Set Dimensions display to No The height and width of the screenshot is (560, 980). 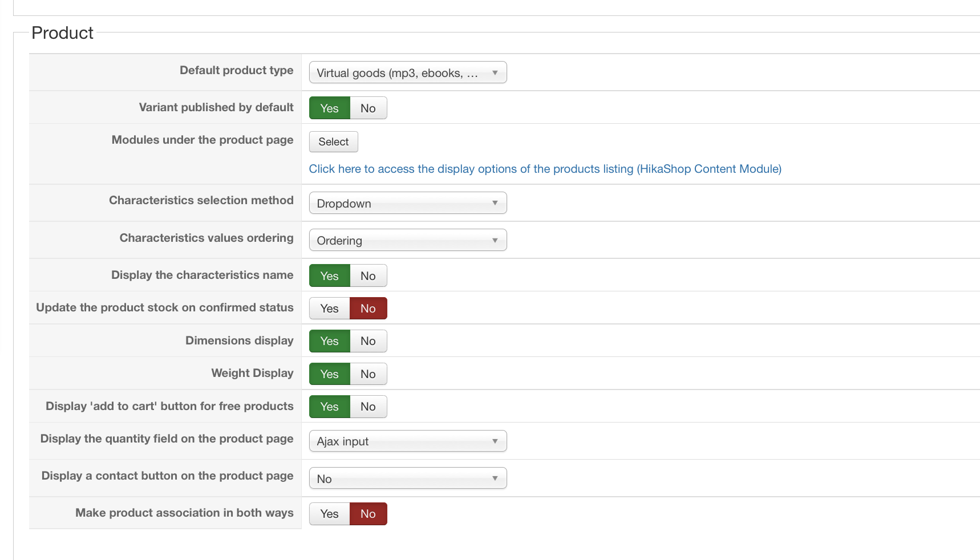click(x=368, y=341)
